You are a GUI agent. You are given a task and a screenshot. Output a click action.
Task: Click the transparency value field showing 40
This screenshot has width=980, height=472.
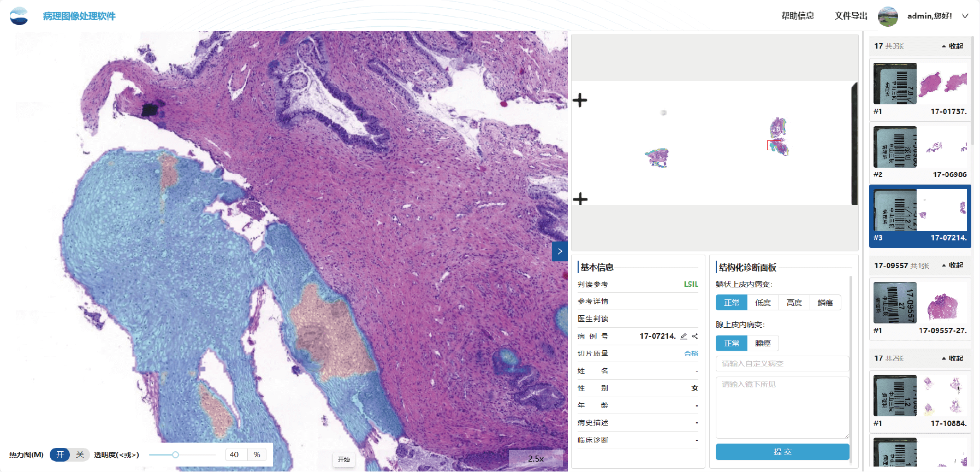236,455
